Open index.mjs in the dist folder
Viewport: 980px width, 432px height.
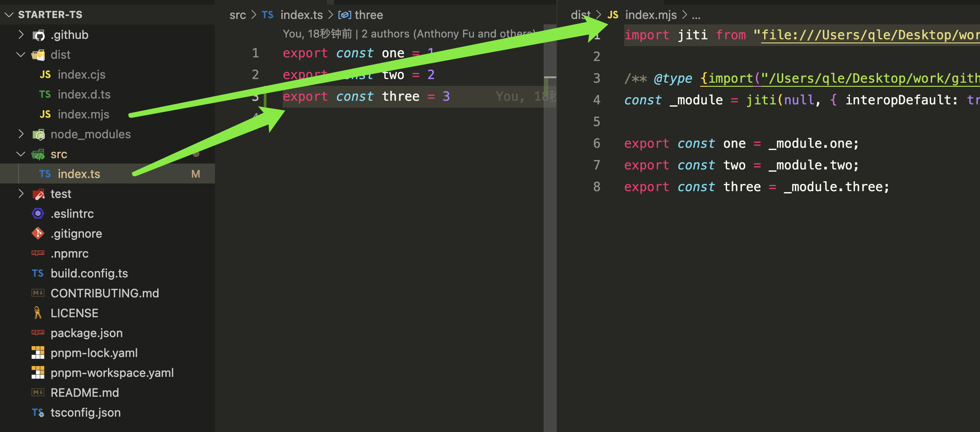click(x=84, y=114)
